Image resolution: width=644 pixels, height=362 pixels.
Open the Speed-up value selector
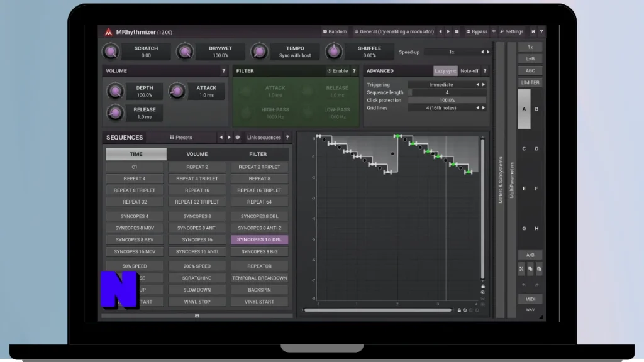(457, 52)
